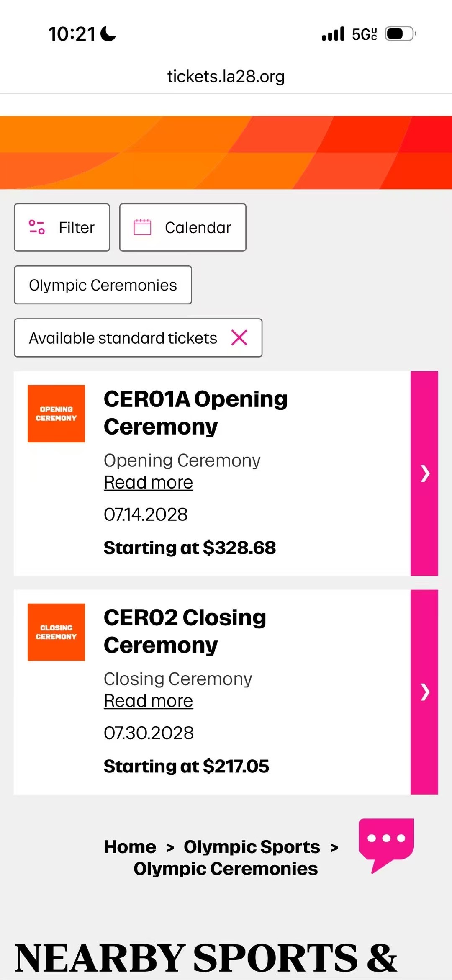Tap the Filter sliders icon

37,227
